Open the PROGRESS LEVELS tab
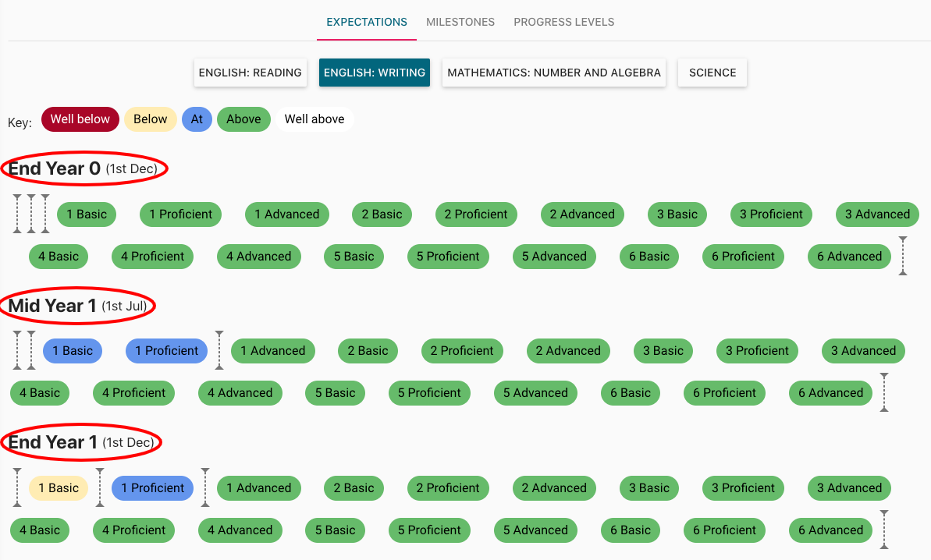This screenshot has width=931, height=560. pos(563,22)
